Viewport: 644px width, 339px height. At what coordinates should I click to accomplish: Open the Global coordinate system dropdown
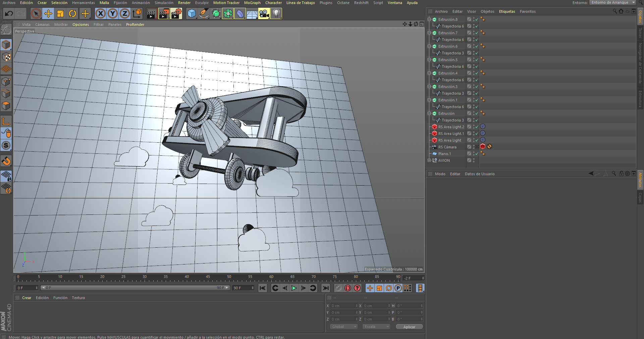click(343, 327)
